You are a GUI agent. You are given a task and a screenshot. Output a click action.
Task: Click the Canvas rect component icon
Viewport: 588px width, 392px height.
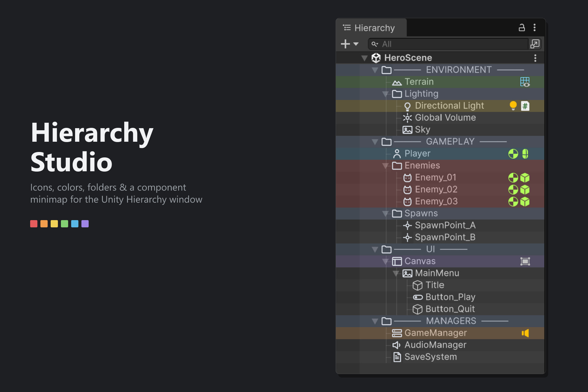pyautogui.click(x=525, y=261)
